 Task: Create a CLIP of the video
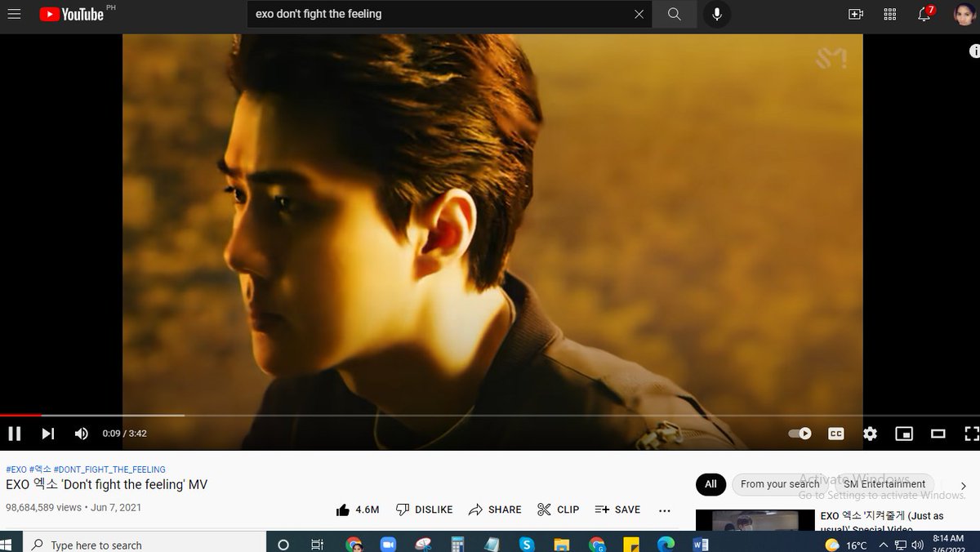(x=559, y=510)
